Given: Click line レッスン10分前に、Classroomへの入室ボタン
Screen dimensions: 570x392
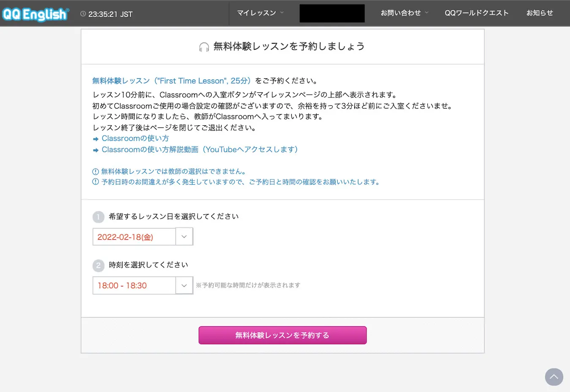Looking at the screenshot, I should pos(245,95).
